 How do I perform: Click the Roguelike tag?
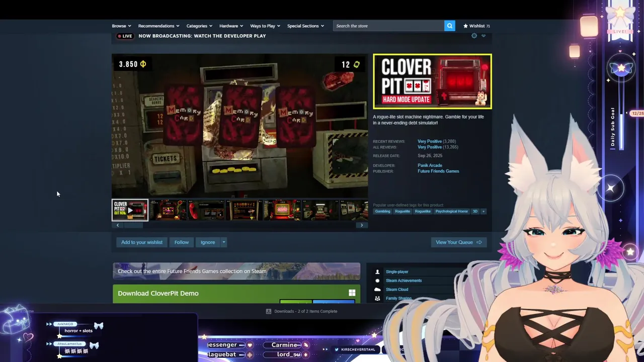[x=423, y=211]
